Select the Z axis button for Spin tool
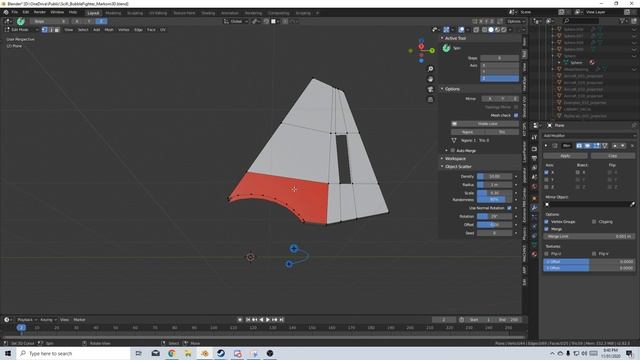The height and width of the screenshot is (360, 640). [x=499, y=78]
